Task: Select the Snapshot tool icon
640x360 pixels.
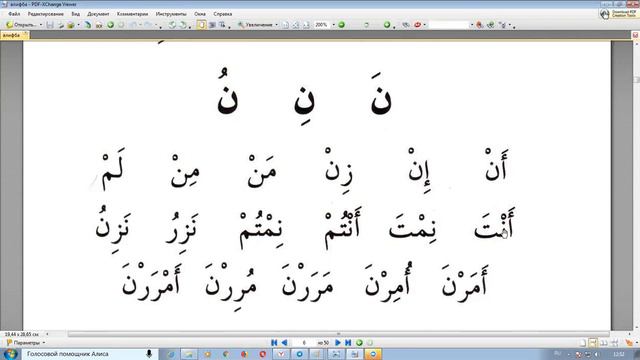Action: [212, 25]
